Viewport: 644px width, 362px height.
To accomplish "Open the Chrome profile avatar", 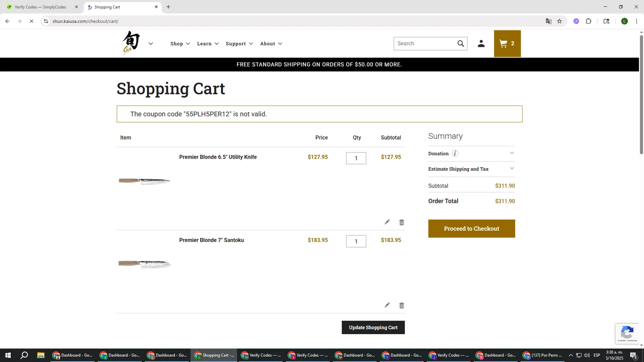I will point(625,21).
